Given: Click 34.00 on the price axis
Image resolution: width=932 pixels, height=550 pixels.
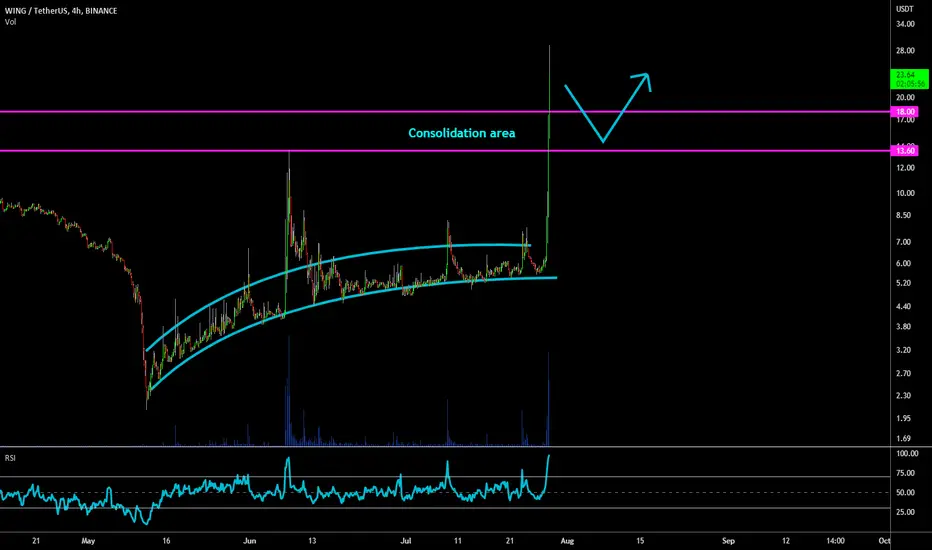Looking at the screenshot, I should pos(905,24).
